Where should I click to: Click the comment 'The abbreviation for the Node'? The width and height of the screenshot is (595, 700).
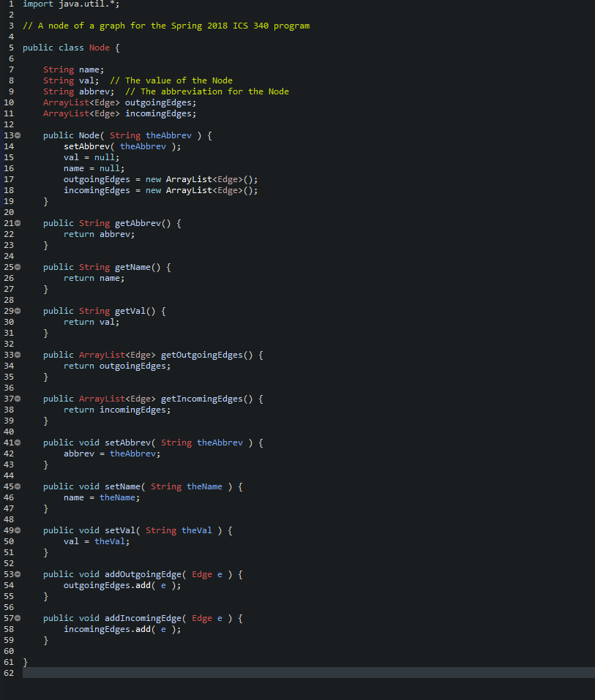[207, 91]
